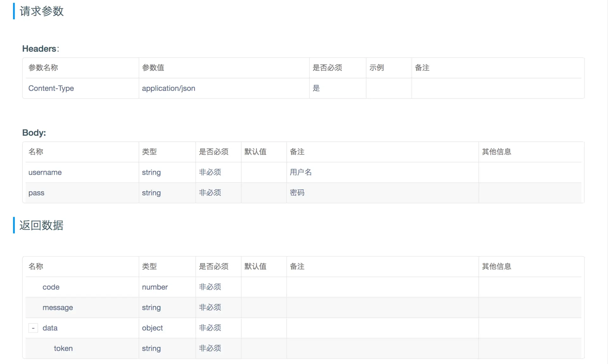Image resolution: width=608 pixels, height=364 pixels.
Task: Click the Body label
Action: pyautogui.click(x=34, y=133)
